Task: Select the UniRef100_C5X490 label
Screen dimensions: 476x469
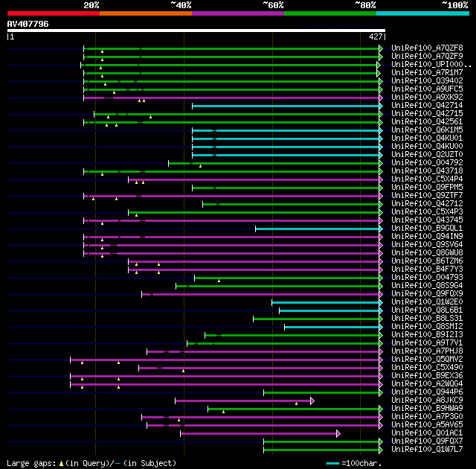Action: coord(427,368)
